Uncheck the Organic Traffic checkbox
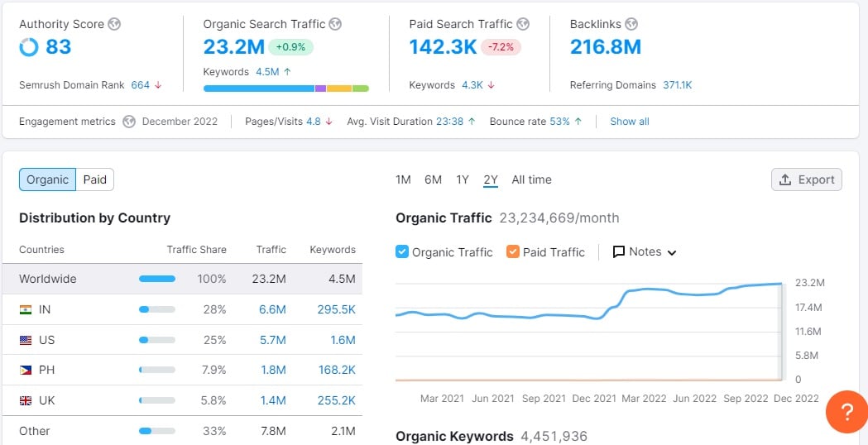 pyautogui.click(x=402, y=251)
